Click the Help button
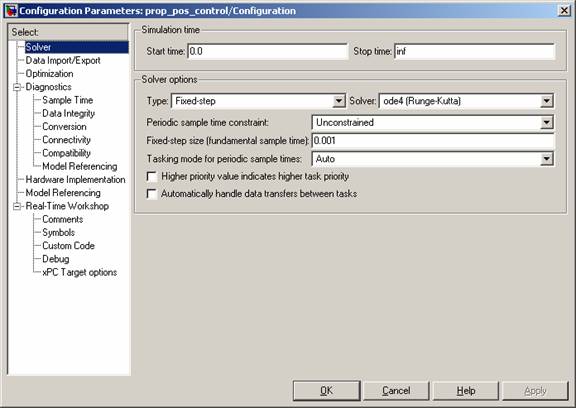This screenshot has height=408, width=576. pos(466,391)
